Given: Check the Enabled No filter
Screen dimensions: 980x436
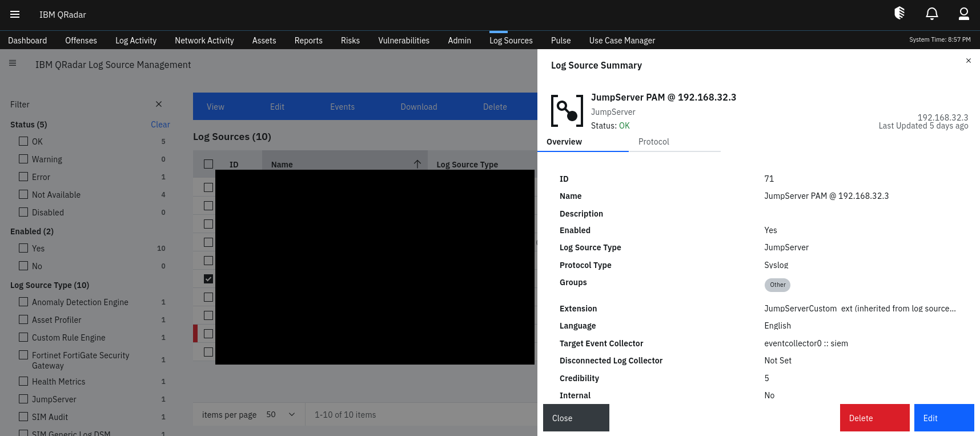Looking at the screenshot, I should tap(23, 266).
